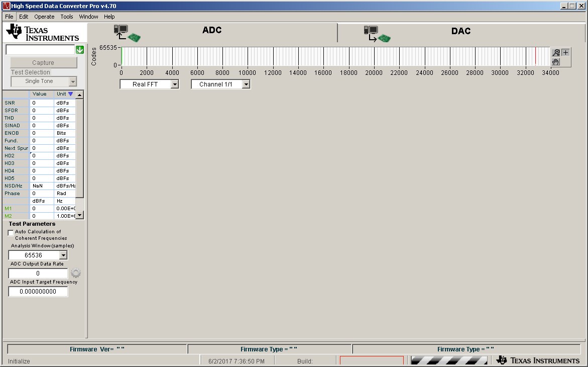This screenshot has width=588, height=367.
Task: Click the SNR value cell
Action: tap(42, 103)
